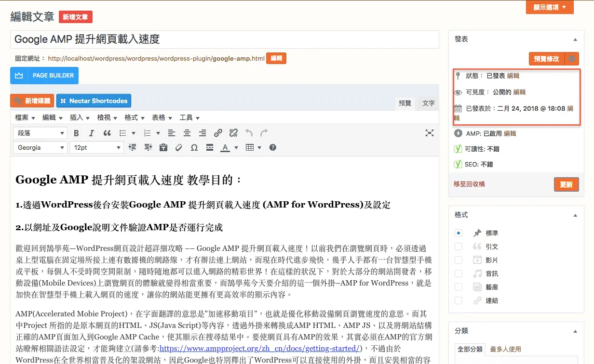Insert special character with omega icon
Viewport: 594px width, 364px height.
(x=194, y=148)
